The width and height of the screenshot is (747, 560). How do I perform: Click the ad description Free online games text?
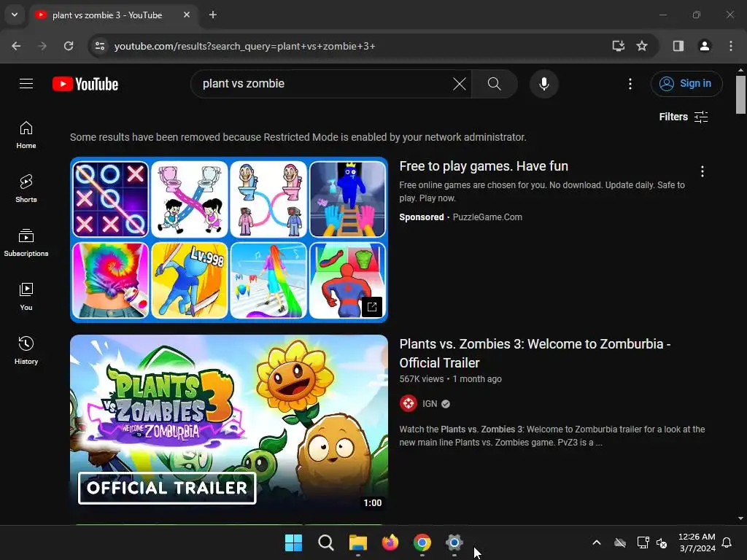click(542, 192)
